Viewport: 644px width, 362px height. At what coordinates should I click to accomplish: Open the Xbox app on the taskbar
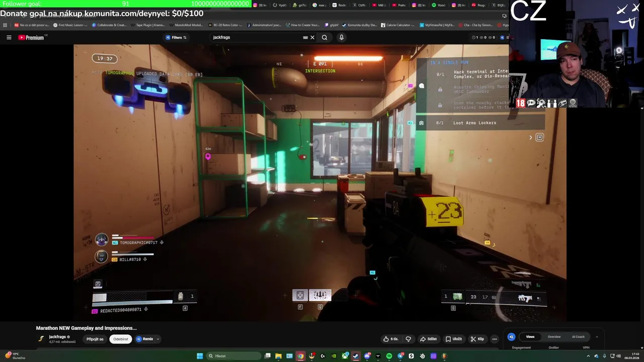click(345, 356)
